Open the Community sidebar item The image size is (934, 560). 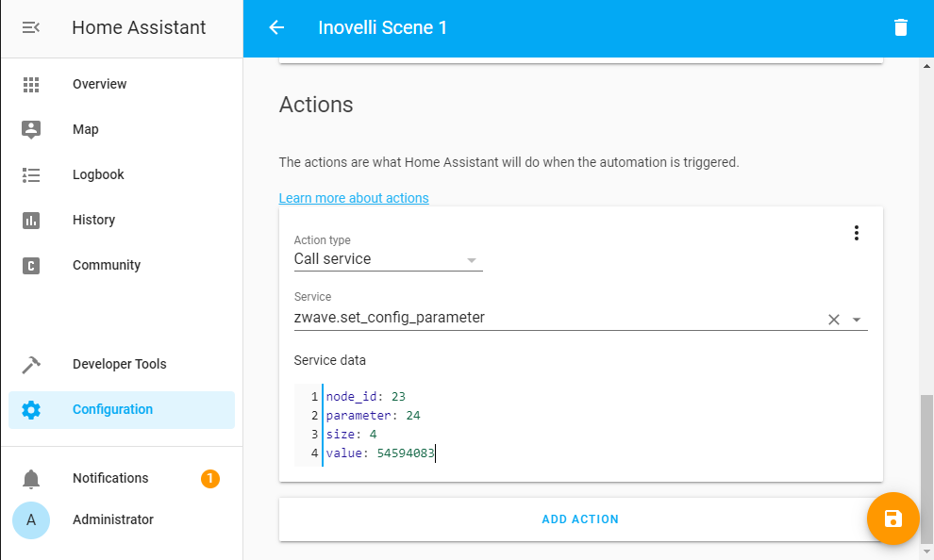point(107,266)
